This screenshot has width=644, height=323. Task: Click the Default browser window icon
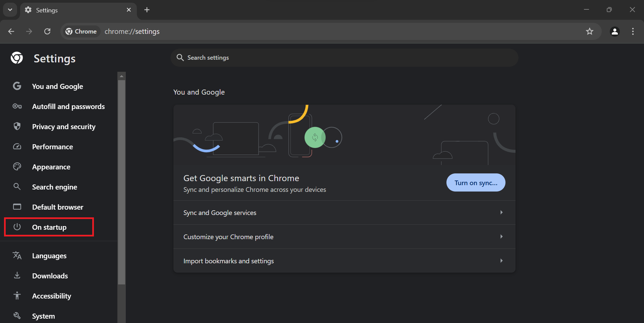point(17,207)
